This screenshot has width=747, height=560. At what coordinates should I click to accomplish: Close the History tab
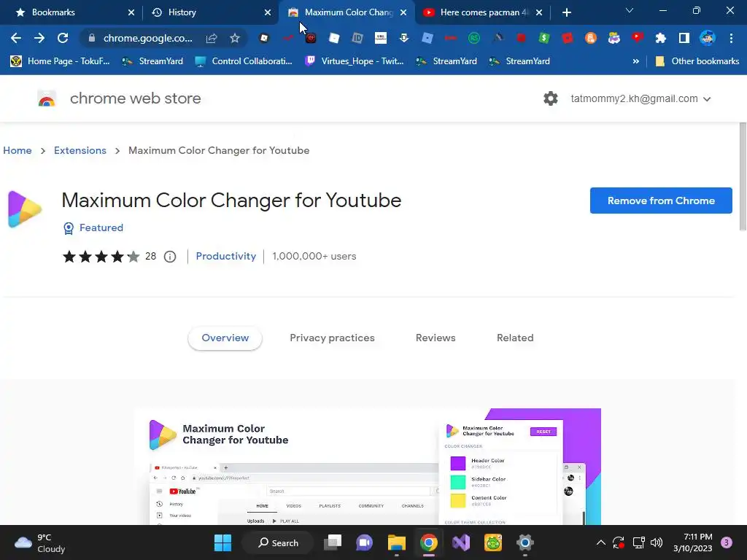coord(268,12)
